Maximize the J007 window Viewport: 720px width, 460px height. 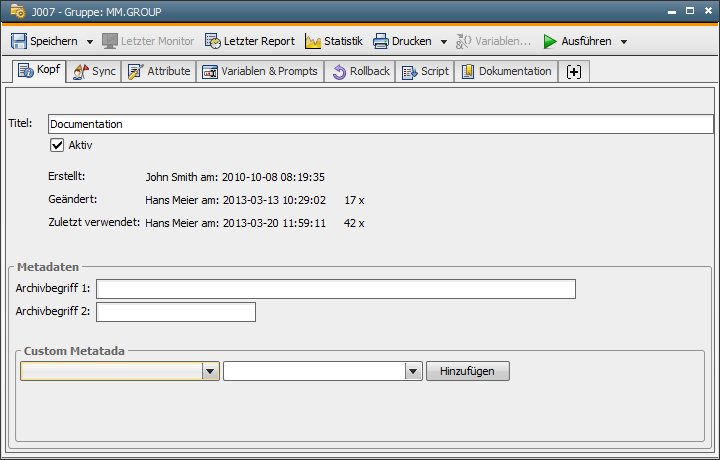pyautogui.click(x=690, y=11)
